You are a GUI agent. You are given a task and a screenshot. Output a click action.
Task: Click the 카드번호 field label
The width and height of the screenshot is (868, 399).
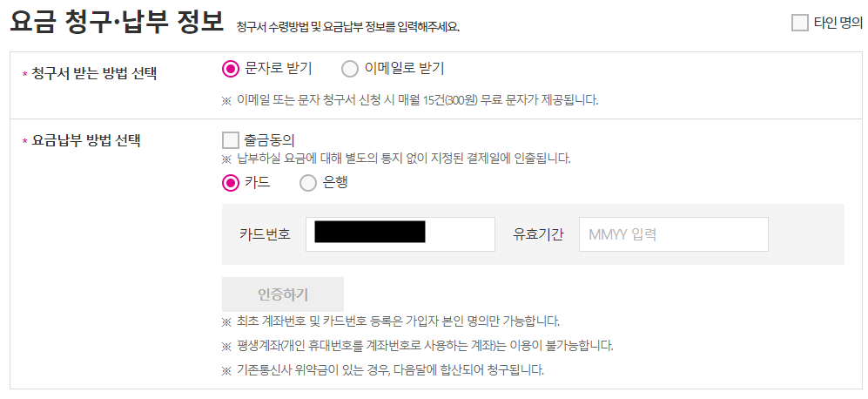[x=266, y=234]
